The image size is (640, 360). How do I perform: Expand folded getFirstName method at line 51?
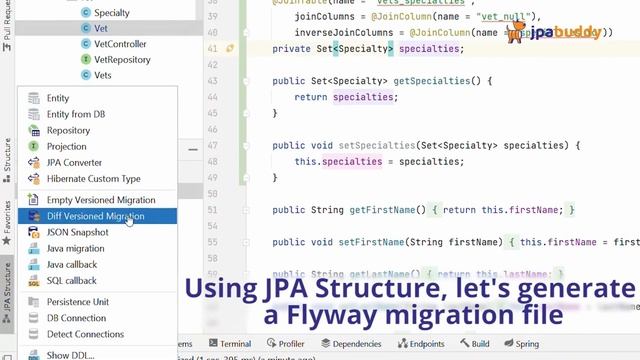(246, 210)
